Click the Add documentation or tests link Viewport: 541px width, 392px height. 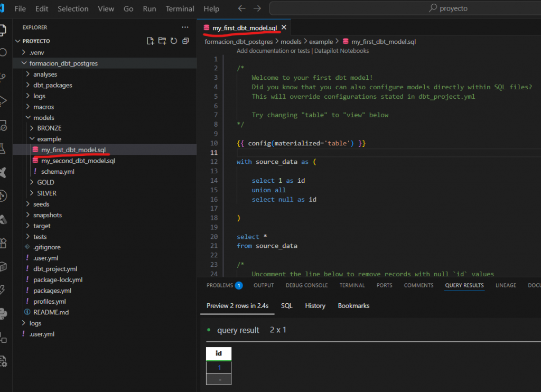[x=273, y=51]
